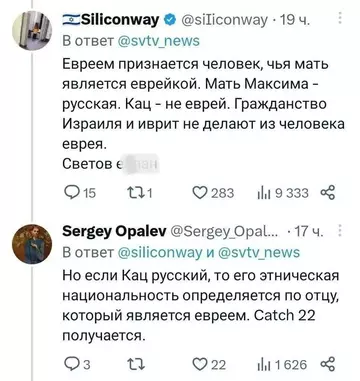Retweet the Siliconway post
This screenshot has height=381, width=360.
(x=140, y=193)
